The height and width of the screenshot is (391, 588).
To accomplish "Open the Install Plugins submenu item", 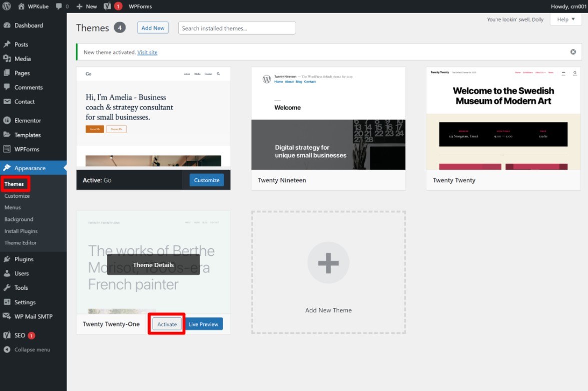I will (21, 231).
